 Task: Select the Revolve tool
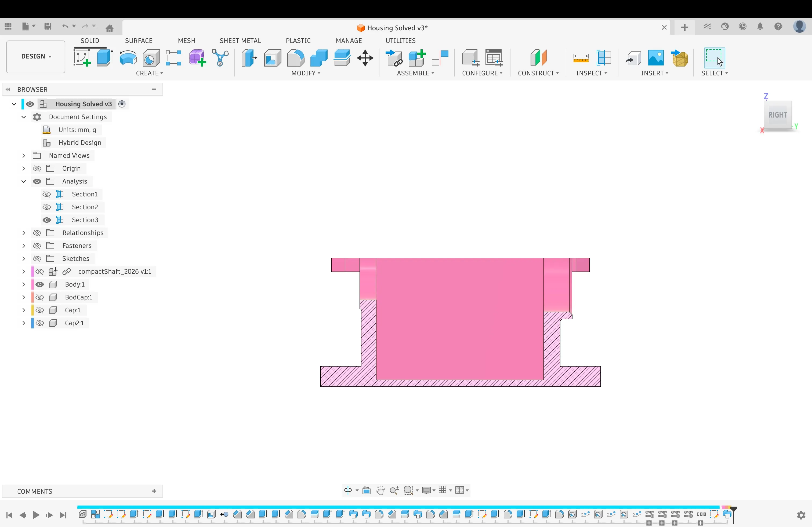tap(128, 58)
